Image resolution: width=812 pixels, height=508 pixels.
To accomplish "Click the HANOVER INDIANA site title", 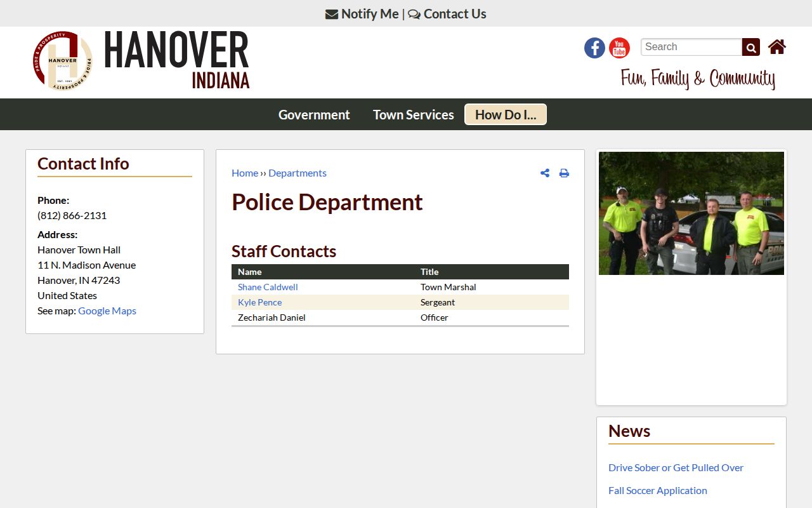I will [x=176, y=60].
